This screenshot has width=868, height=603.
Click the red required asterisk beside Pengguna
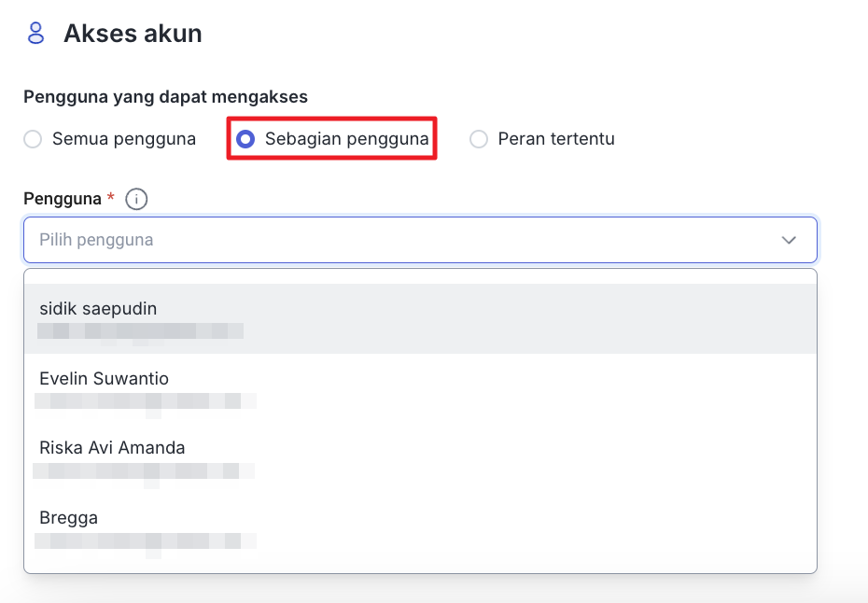(x=111, y=198)
